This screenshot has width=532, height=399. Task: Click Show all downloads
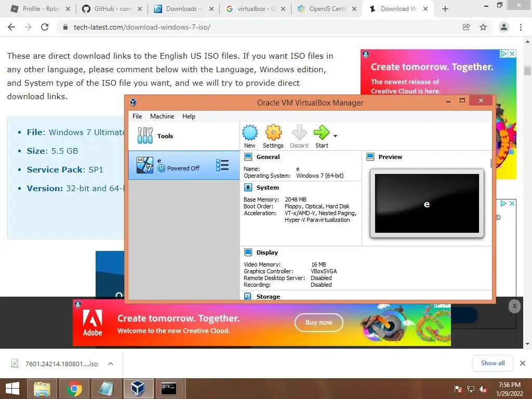pos(493,363)
